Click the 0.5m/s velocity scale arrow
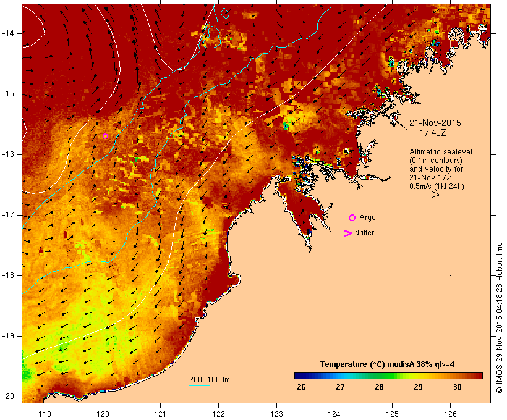Viewport: 507px width, 420px height. click(428, 195)
